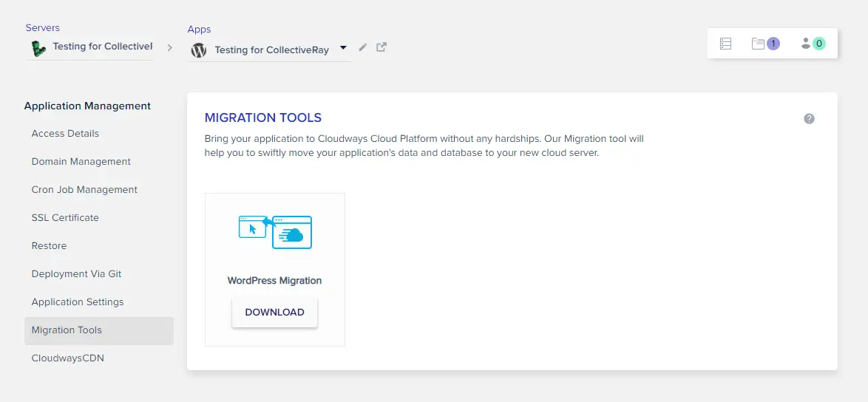Click the breadcrumb chevron between Servers and Apps
This screenshot has height=402, width=868.
(x=169, y=48)
